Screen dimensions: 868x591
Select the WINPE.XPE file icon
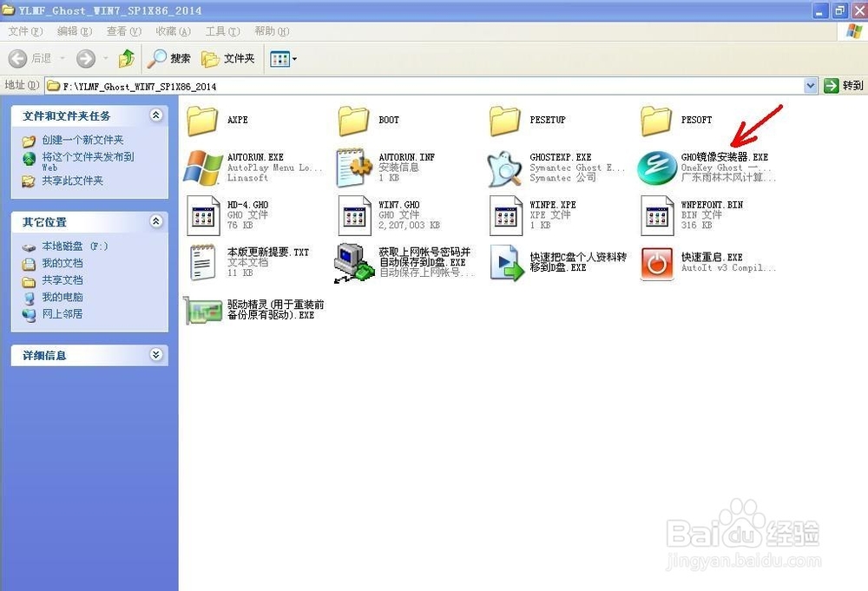(x=505, y=215)
